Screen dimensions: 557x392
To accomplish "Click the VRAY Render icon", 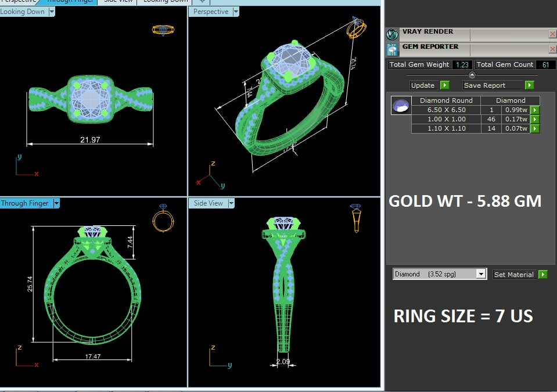I will [x=392, y=34].
